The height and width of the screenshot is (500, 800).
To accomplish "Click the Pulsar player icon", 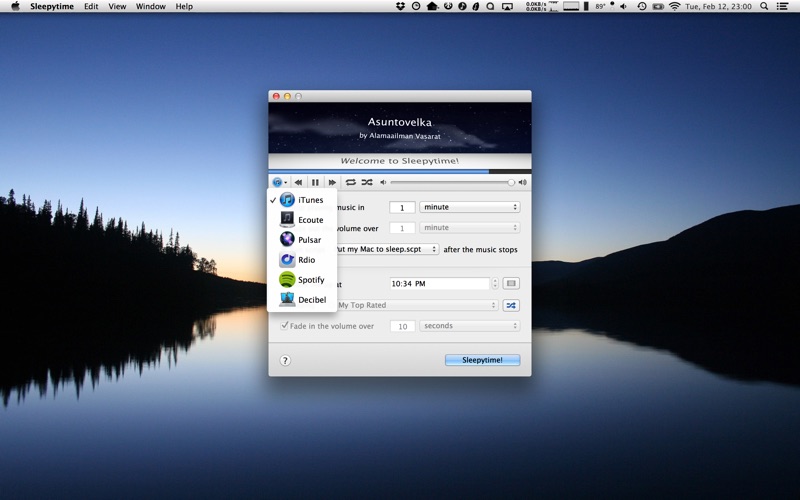I will pos(287,240).
